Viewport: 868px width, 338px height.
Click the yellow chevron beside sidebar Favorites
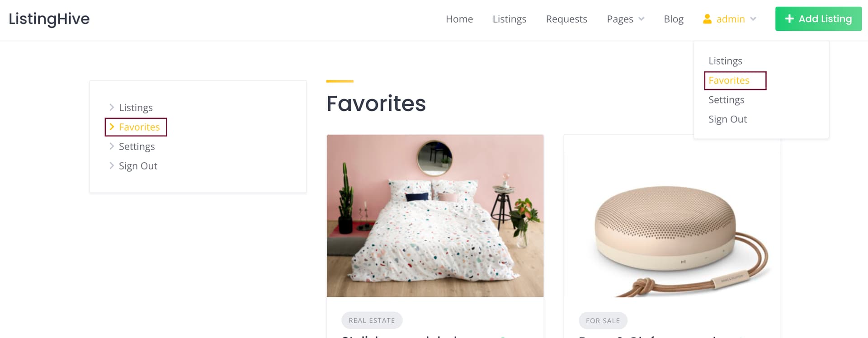(112, 127)
